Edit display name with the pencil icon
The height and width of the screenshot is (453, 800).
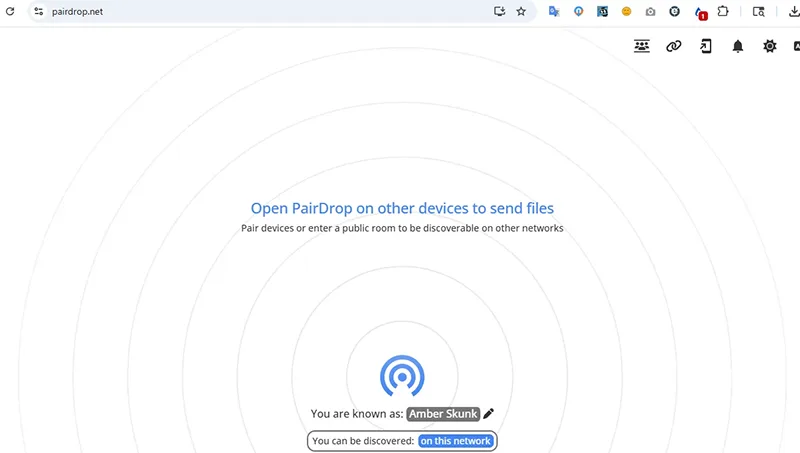coord(488,413)
